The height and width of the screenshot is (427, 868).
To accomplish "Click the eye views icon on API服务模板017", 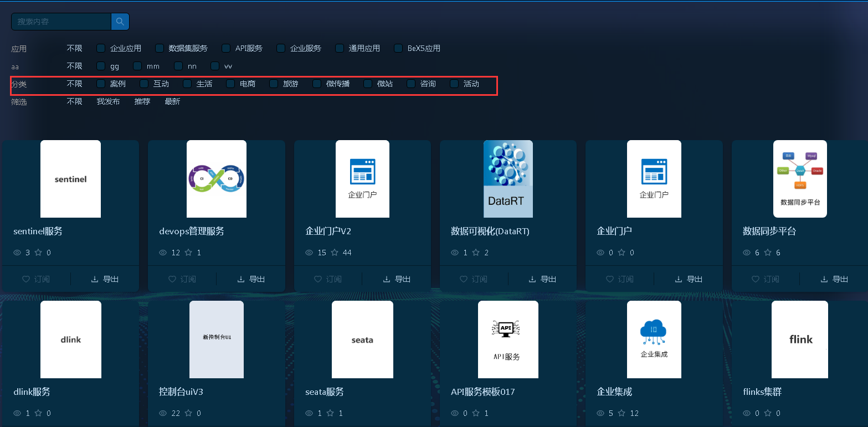I will click(x=455, y=413).
